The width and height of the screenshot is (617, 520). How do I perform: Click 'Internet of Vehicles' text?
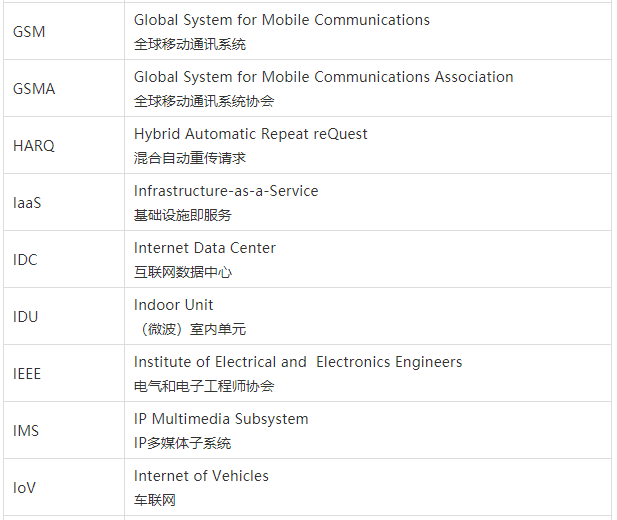(201, 476)
